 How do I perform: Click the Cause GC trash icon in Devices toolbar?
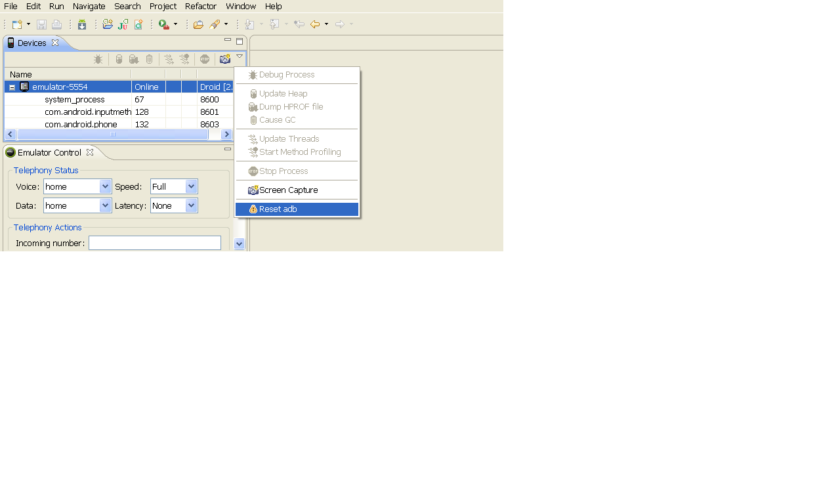(x=149, y=59)
